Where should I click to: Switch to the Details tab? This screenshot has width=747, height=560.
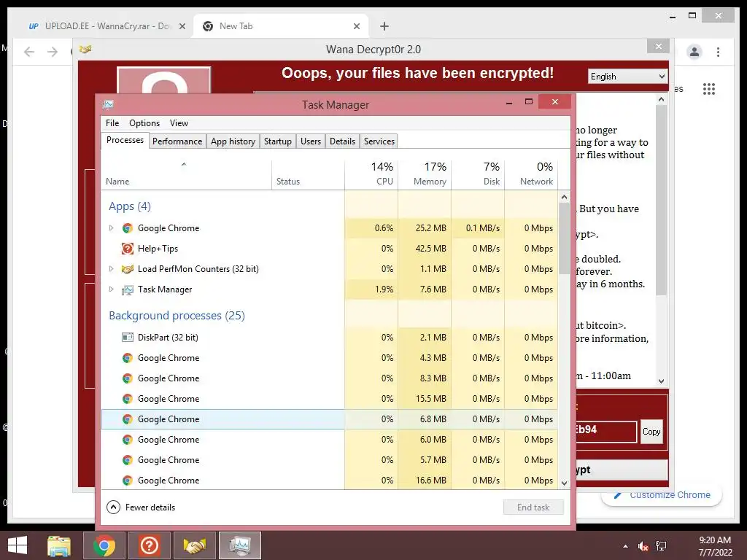pos(343,141)
